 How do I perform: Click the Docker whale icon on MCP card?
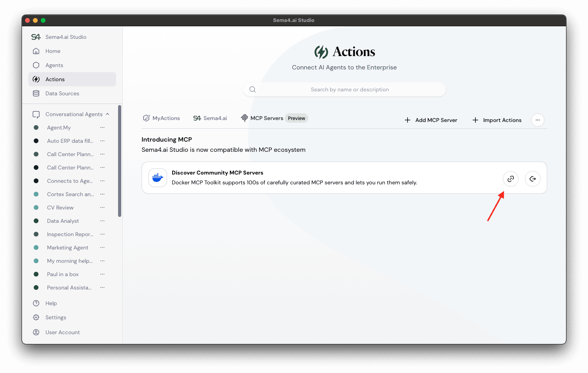[x=157, y=178]
